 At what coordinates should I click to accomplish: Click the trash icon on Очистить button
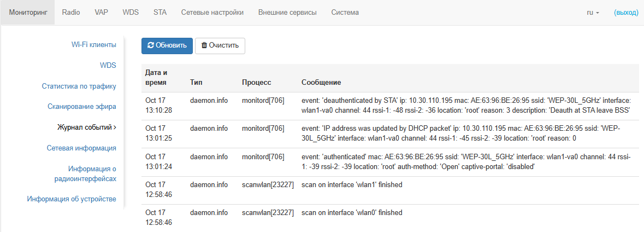[x=204, y=45]
